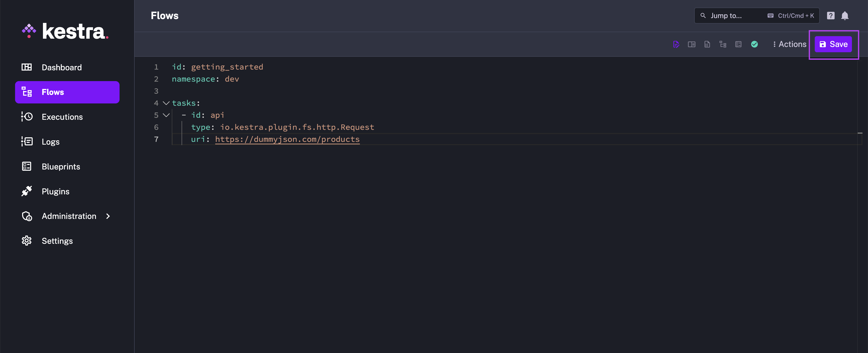Open source and documentation split view

pyautogui.click(x=691, y=44)
